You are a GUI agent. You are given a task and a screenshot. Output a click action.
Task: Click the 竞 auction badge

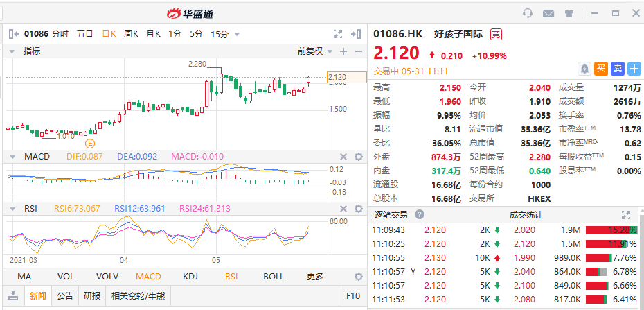point(496,35)
